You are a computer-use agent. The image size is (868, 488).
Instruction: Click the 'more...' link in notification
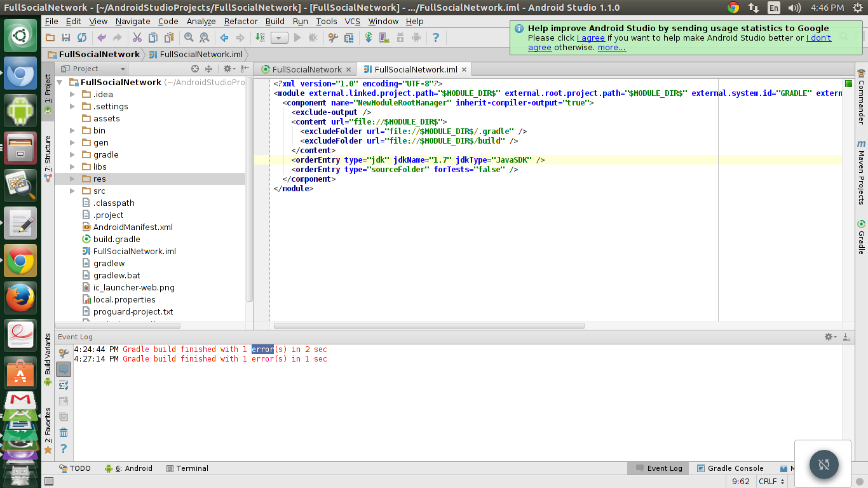click(611, 47)
